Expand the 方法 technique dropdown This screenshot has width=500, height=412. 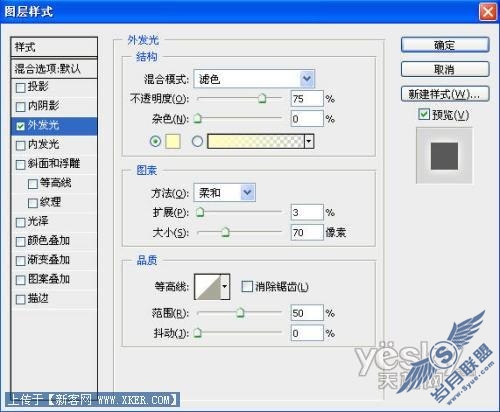point(248,192)
